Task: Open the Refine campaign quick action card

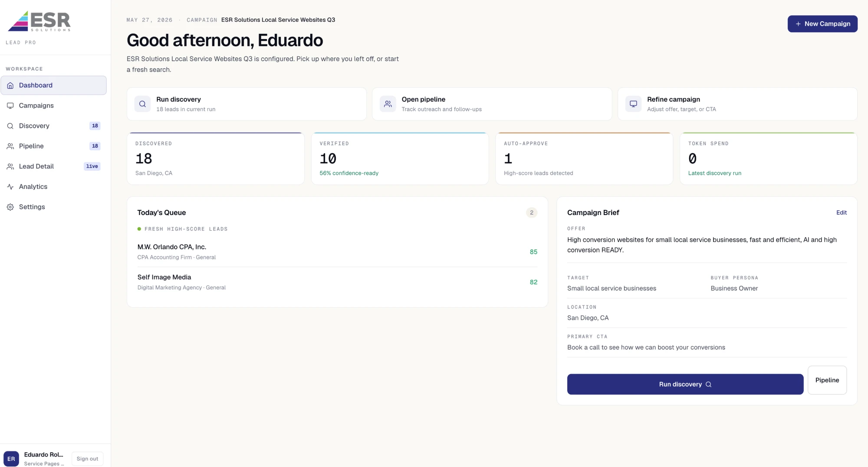Action: (x=737, y=104)
